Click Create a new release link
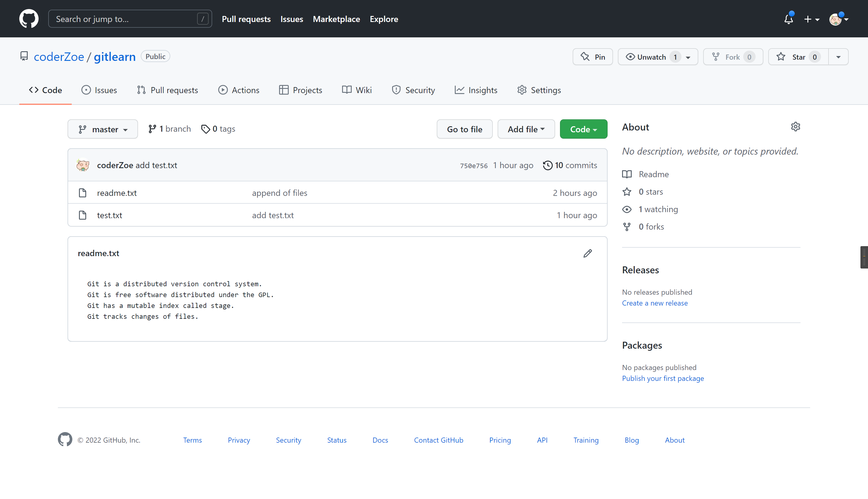This screenshot has width=868, height=499. [x=655, y=303]
